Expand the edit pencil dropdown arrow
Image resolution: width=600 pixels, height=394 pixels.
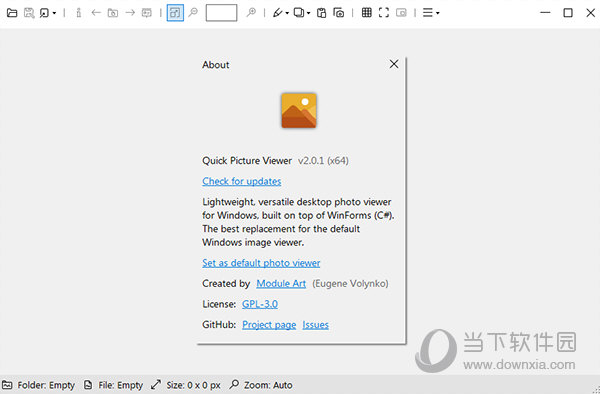pos(287,13)
